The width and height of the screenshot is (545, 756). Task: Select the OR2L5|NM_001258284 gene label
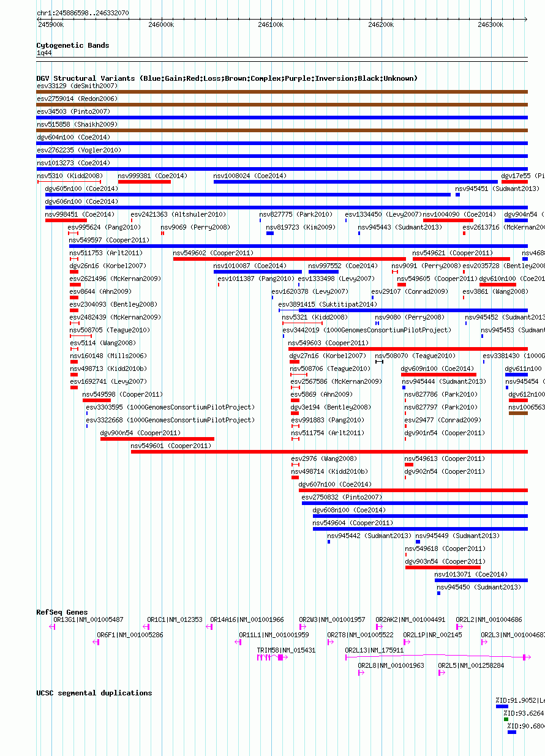click(x=471, y=665)
